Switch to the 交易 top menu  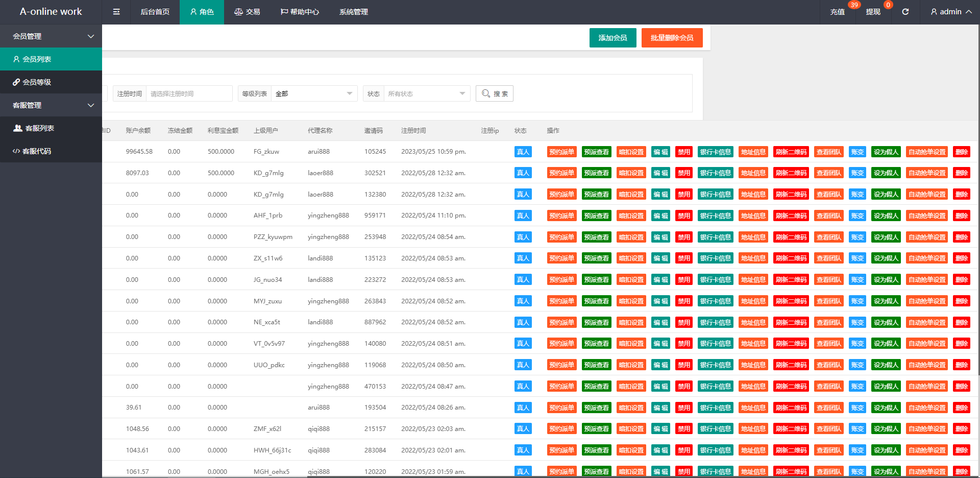(247, 12)
